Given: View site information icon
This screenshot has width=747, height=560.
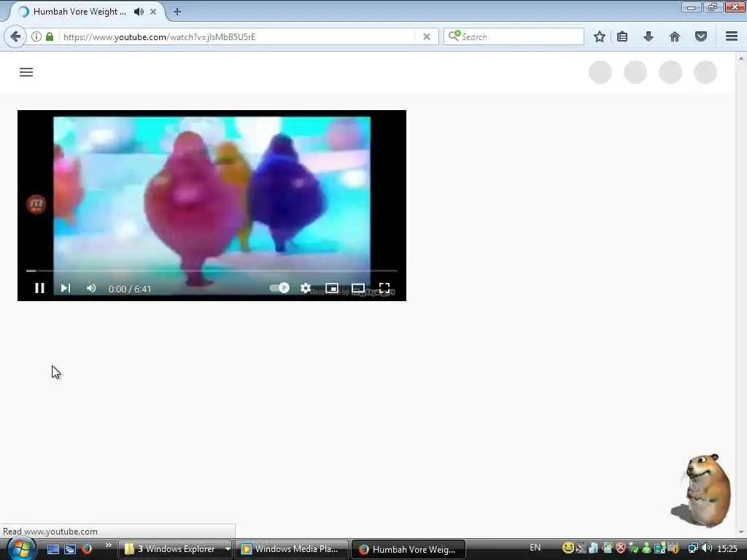Looking at the screenshot, I should point(36,36).
